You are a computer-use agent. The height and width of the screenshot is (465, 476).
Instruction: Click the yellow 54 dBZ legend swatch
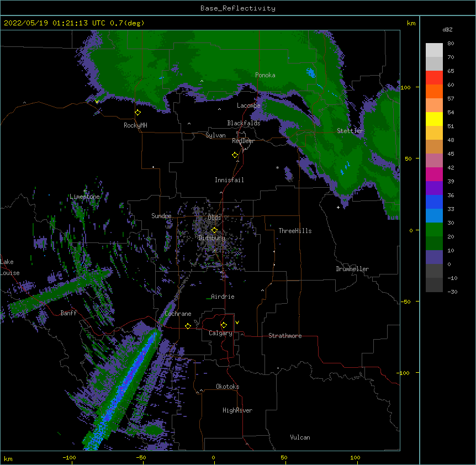434,119
